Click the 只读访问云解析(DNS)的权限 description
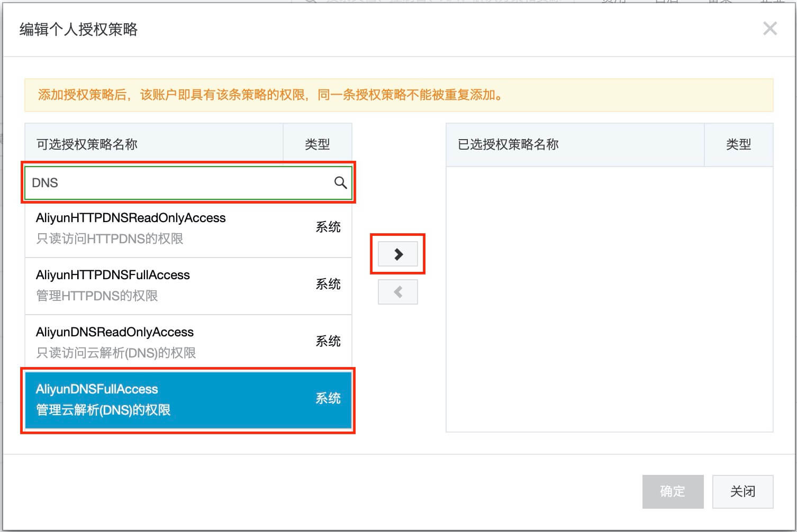Viewport: 797px width, 532px height. [x=116, y=353]
